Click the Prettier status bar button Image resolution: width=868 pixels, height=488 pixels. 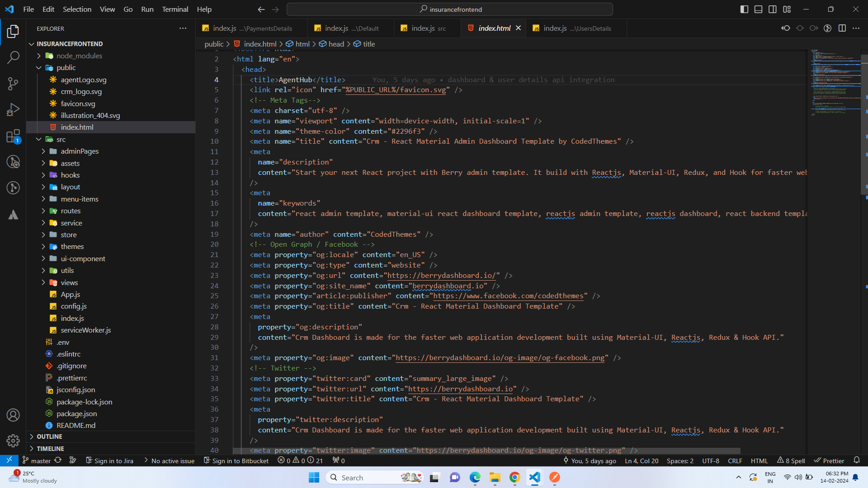pos(829,460)
